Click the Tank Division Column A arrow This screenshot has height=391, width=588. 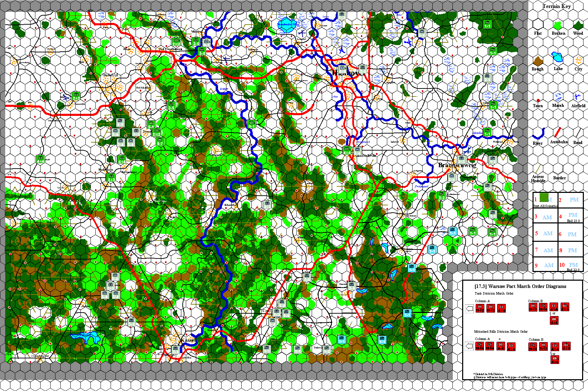click(x=469, y=308)
